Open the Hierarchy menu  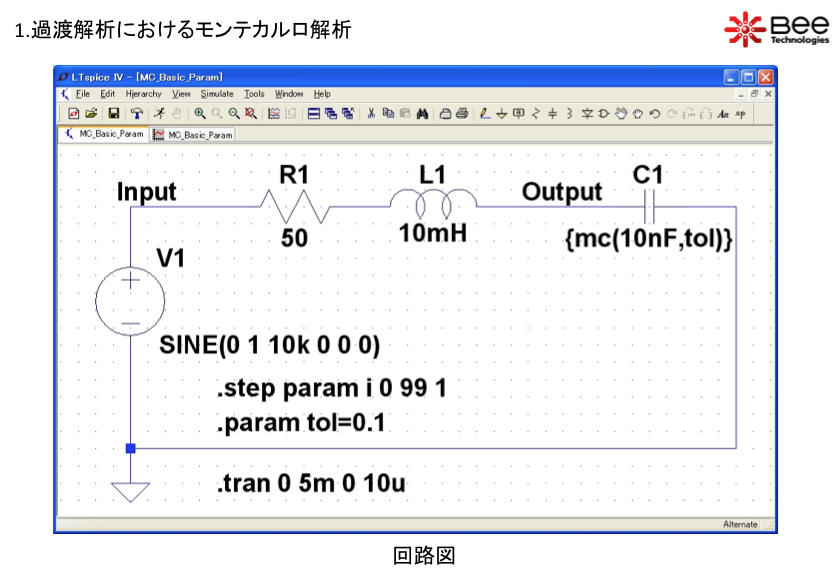143,94
